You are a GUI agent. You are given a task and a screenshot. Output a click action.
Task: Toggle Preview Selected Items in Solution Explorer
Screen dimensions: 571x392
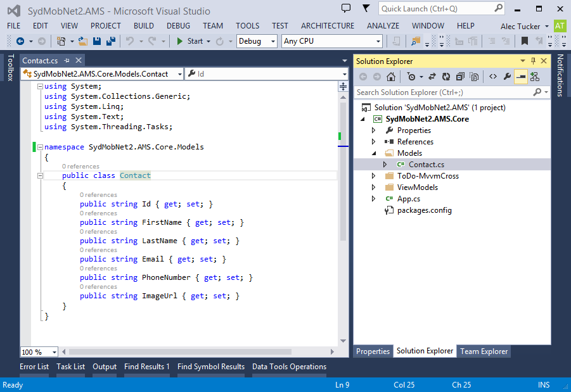521,77
